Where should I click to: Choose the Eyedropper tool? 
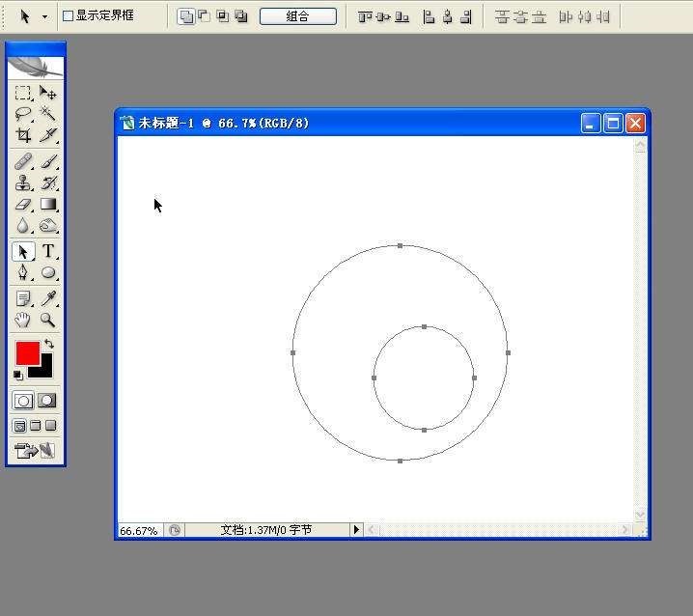point(47,298)
